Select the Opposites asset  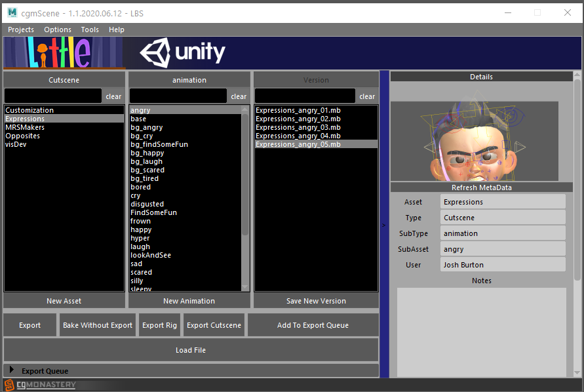tap(64, 136)
